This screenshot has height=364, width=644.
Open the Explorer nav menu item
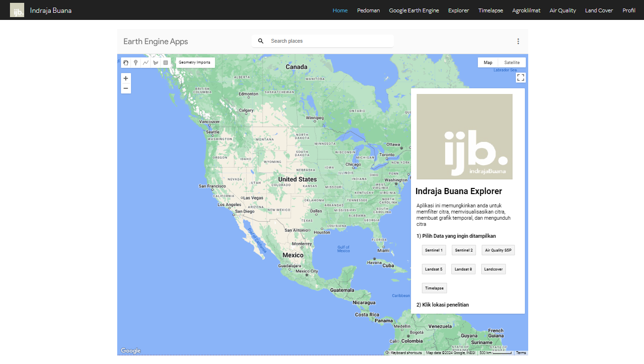pos(458,10)
